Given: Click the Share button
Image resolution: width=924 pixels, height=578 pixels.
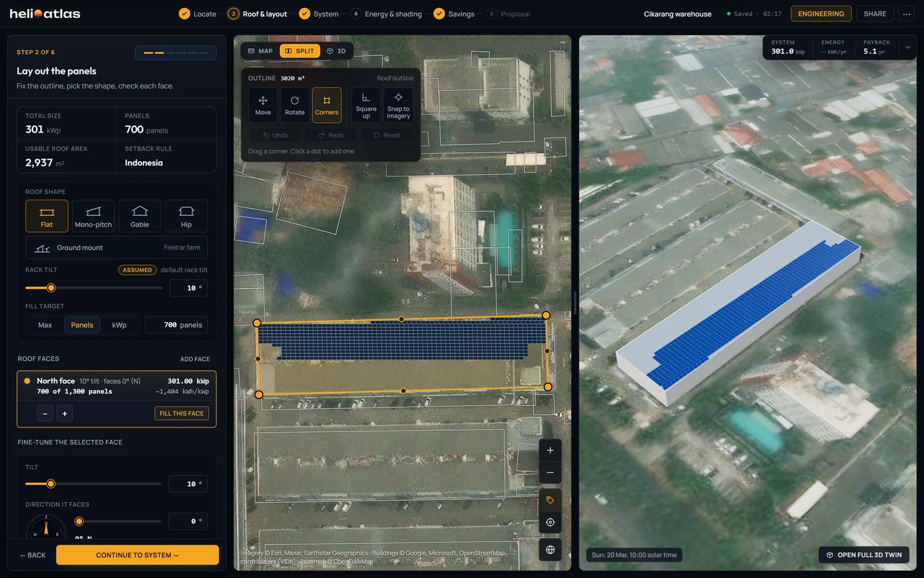Looking at the screenshot, I should [x=875, y=14].
